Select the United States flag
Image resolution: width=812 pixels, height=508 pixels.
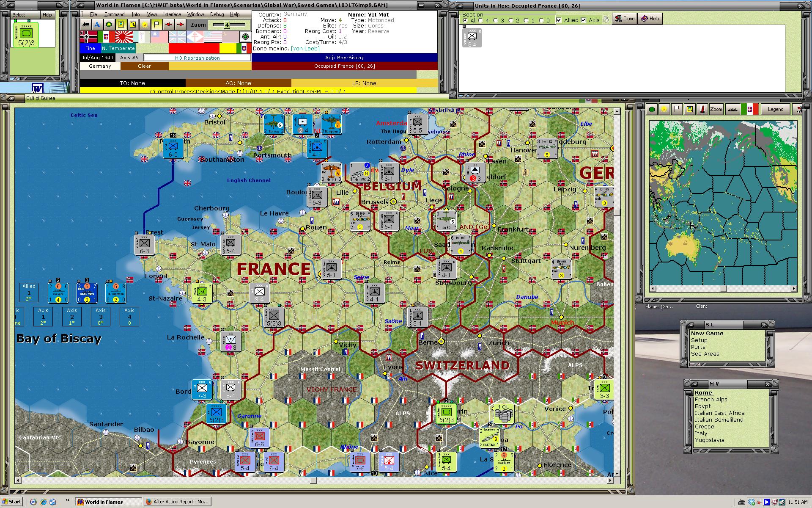pos(213,37)
